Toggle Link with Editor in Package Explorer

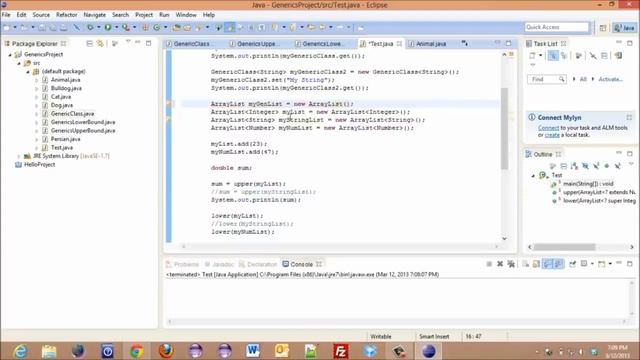pyautogui.click(x=100, y=43)
